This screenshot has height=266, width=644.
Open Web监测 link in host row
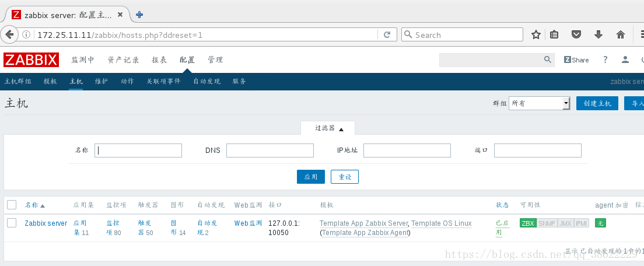(x=248, y=223)
